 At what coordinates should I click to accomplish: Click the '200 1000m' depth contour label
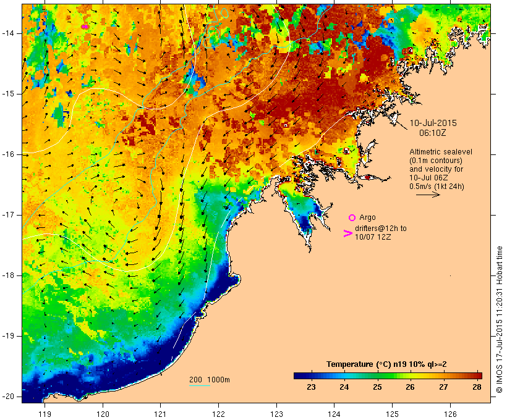point(210,380)
